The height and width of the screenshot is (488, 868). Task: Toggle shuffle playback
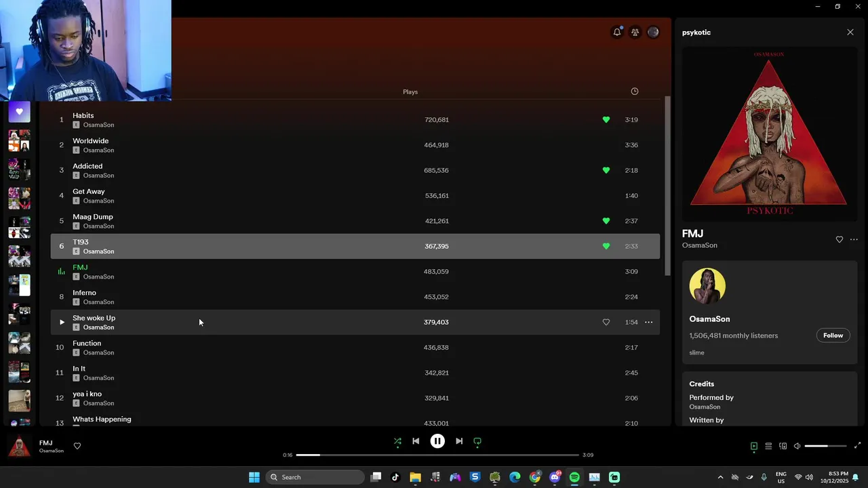[x=397, y=441]
